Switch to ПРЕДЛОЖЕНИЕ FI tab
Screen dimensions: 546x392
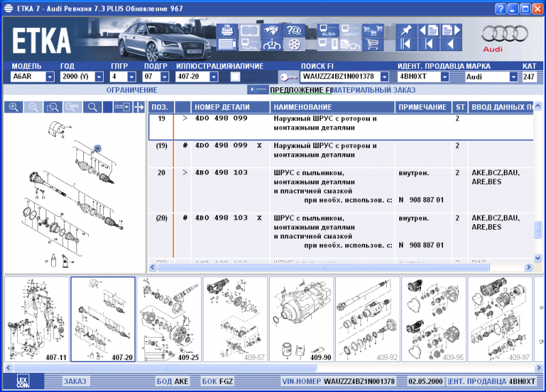(301, 90)
